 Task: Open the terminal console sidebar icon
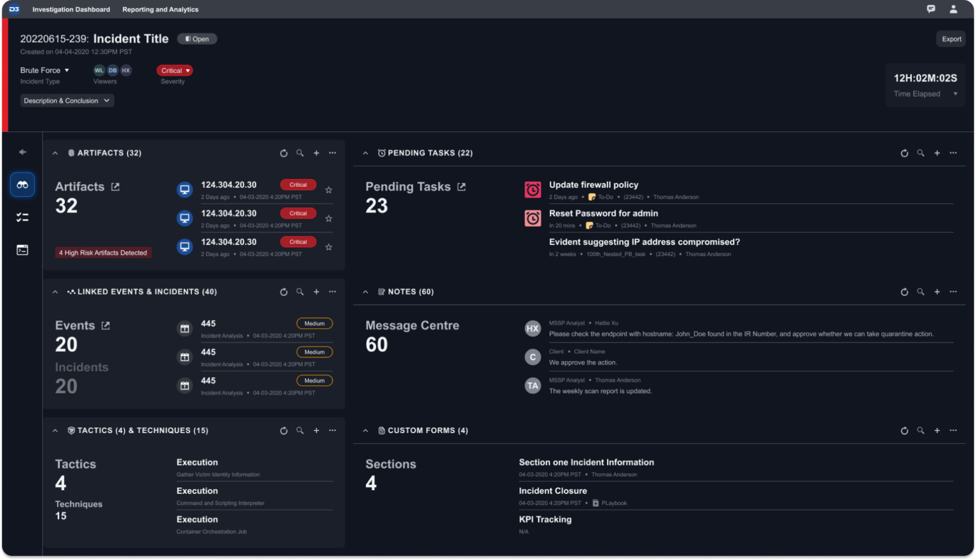(x=22, y=250)
